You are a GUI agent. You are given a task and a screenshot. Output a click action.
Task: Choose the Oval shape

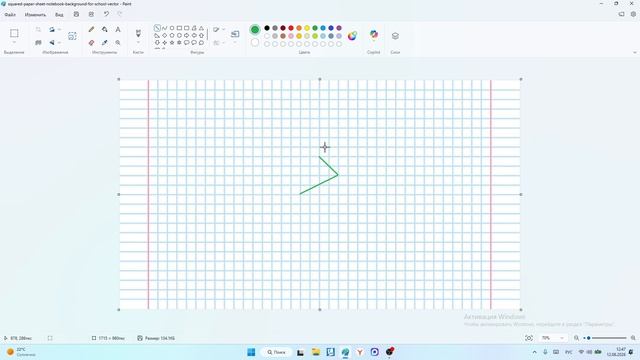pos(172,28)
